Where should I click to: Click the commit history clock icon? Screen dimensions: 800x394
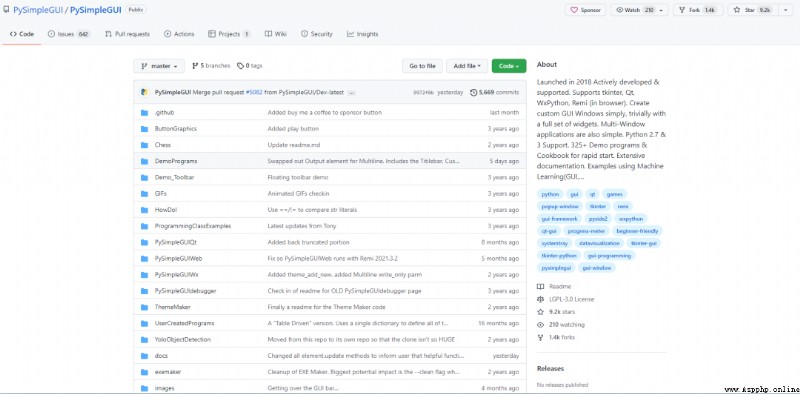tap(473, 92)
